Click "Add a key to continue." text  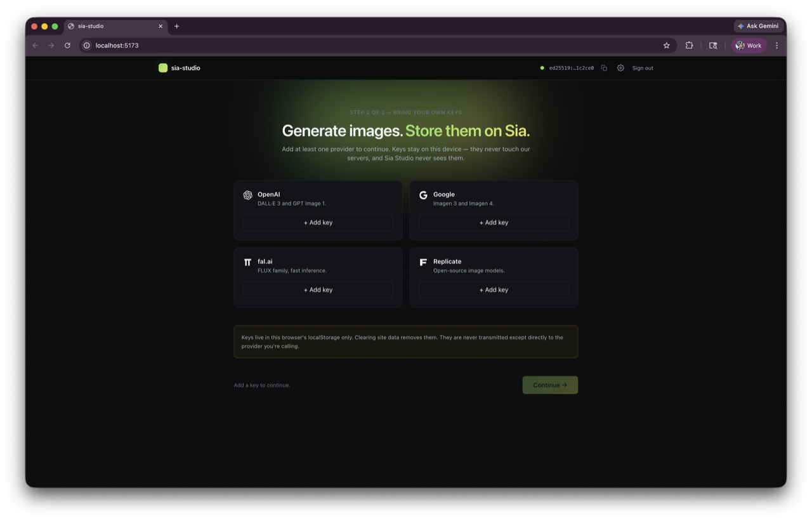click(x=262, y=385)
